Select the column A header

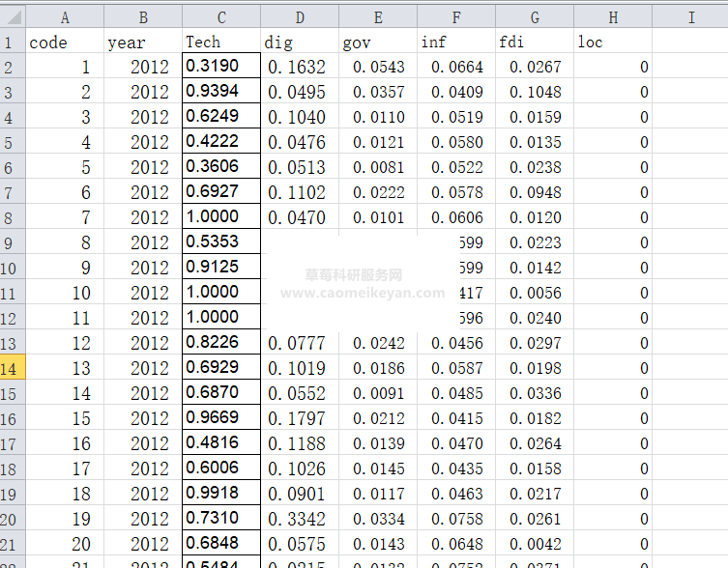tap(65, 17)
